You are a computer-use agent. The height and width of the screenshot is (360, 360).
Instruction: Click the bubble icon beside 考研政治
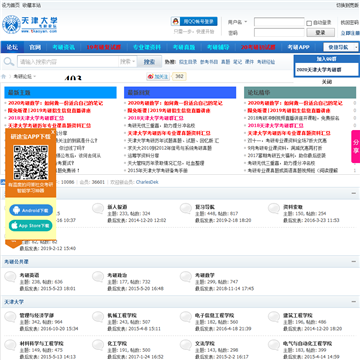98,277
